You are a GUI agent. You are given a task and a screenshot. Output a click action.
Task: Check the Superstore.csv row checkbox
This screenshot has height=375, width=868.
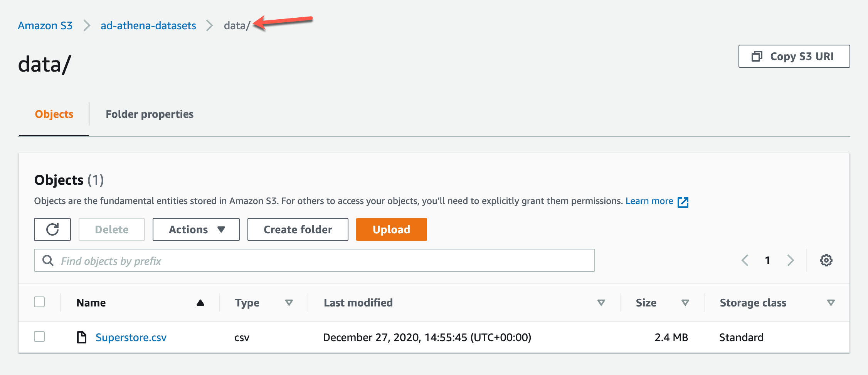click(39, 336)
